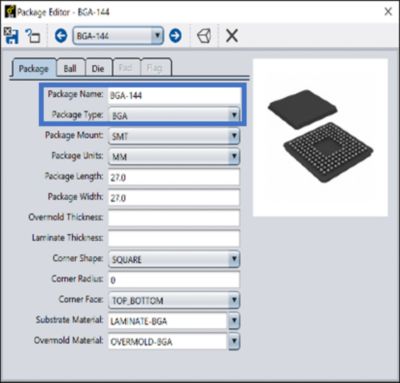Switch to the Die tab
Image resolution: width=400 pixels, height=383 pixels.
pos(98,68)
